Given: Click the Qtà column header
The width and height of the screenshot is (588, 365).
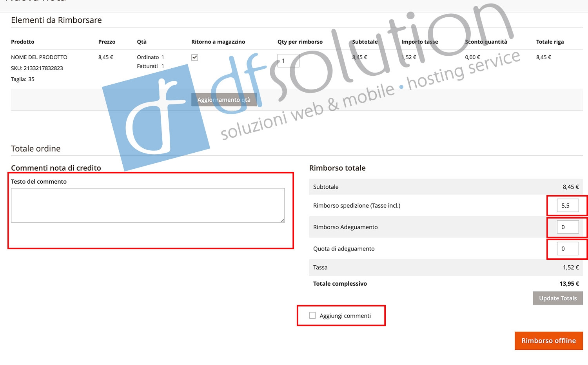Looking at the screenshot, I should click(142, 42).
